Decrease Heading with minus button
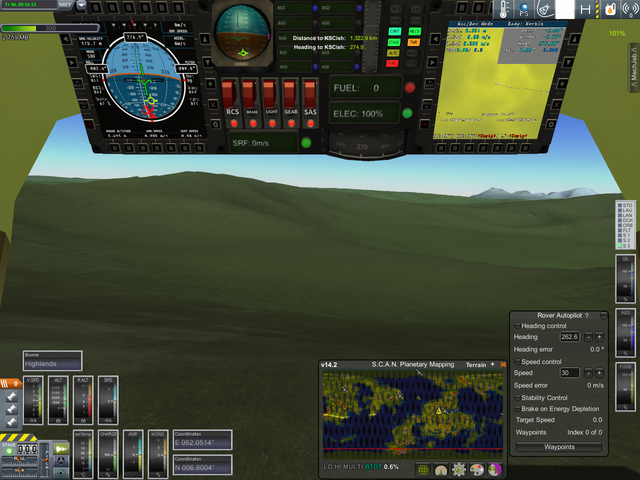Image resolution: width=640 pixels, height=480 pixels. (588, 337)
